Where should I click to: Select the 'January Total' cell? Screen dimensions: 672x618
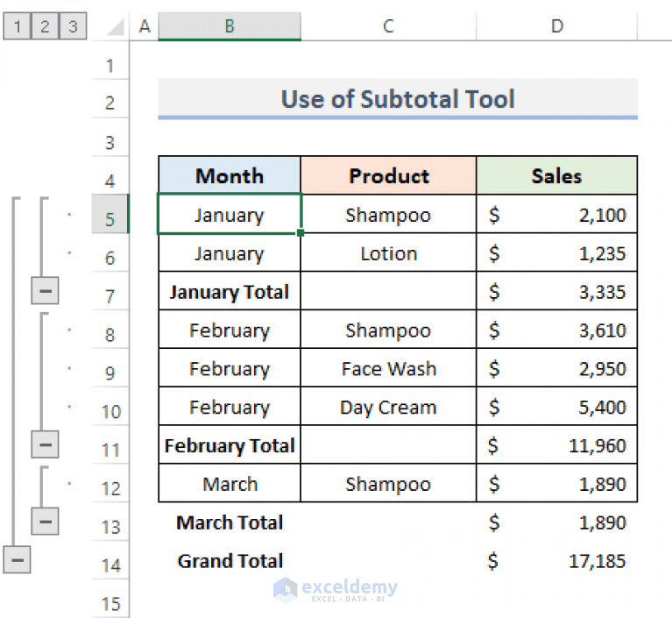pyautogui.click(x=230, y=291)
